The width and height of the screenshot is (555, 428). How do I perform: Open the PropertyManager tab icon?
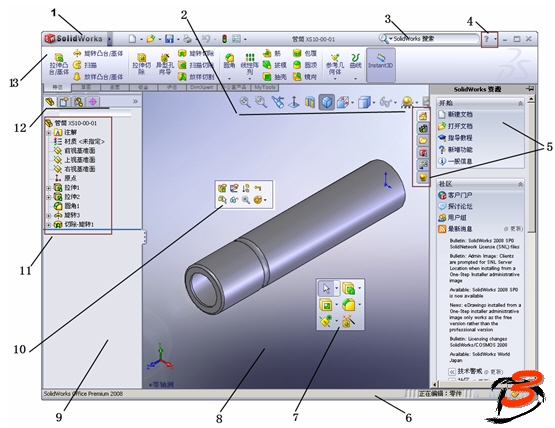[x=64, y=102]
